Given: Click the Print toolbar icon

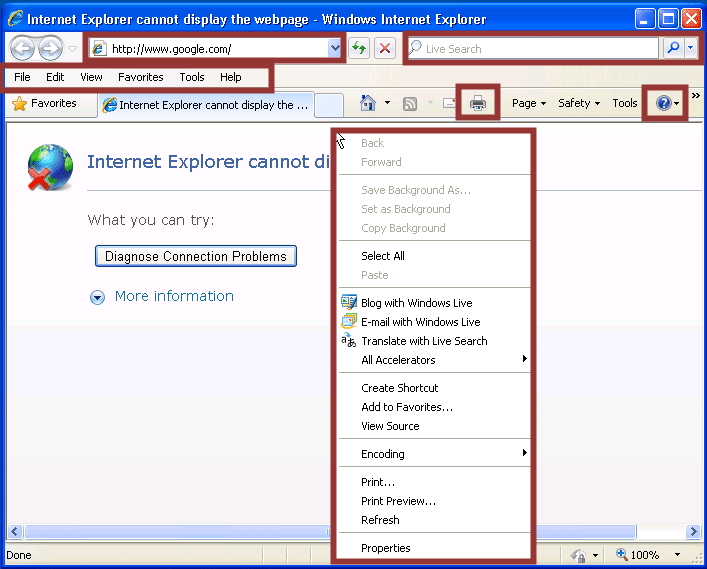Looking at the screenshot, I should click(478, 103).
